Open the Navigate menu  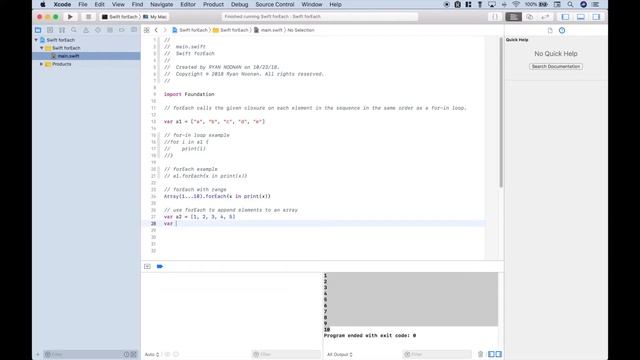click(162, 4)
